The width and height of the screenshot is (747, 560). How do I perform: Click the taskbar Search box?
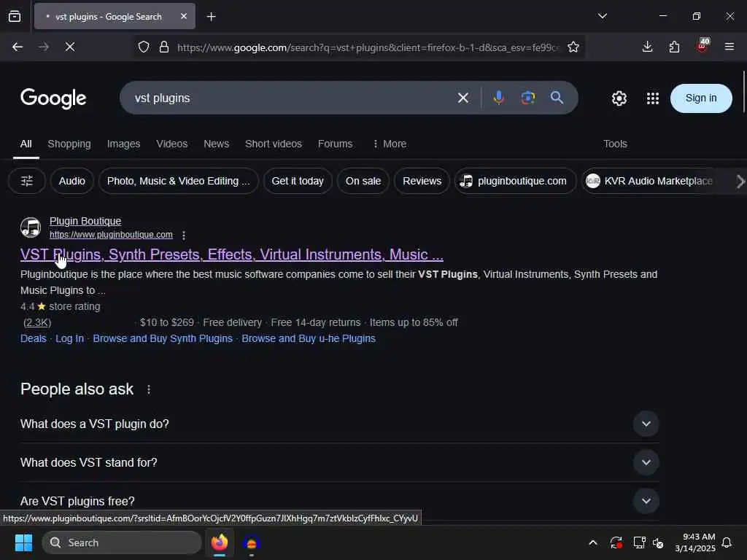122,542
